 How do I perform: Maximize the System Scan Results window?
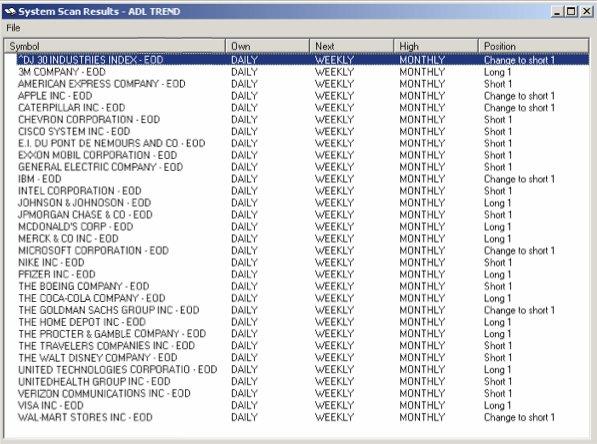tap(571, 11)
